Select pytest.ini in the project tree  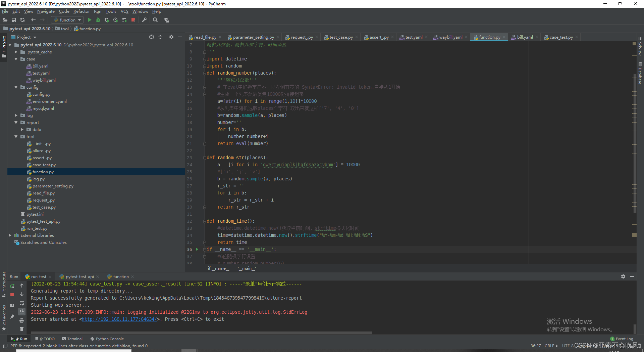tap(35, 214)
